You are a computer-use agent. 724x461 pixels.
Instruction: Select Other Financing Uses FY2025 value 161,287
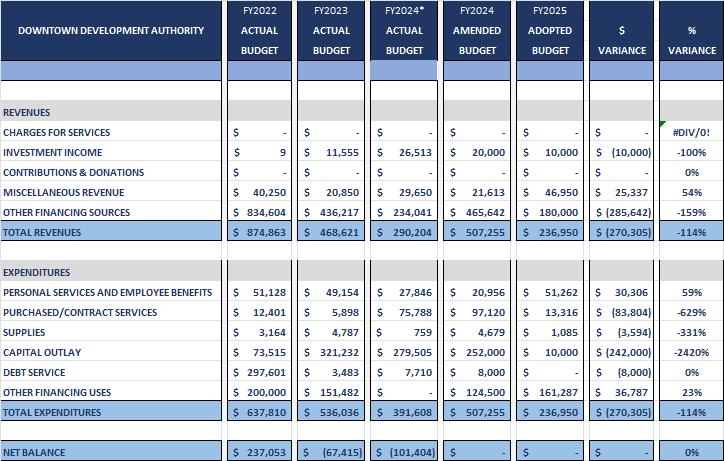pyautogui.click(x=550, y=393)
